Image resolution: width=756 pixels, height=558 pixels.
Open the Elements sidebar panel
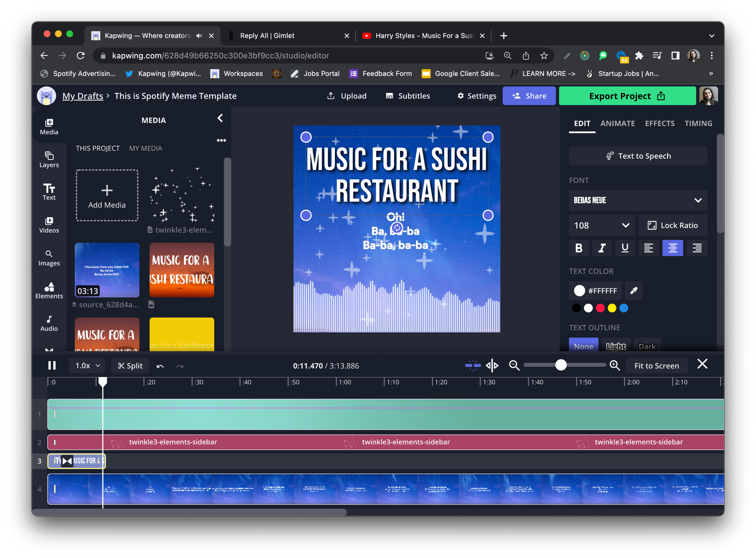(49, 291)
